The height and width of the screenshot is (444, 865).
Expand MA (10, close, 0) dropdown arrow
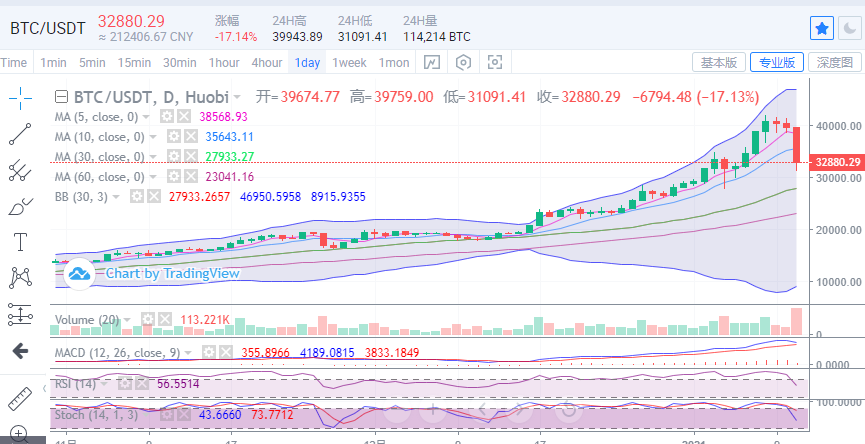click(x=153, y=136)
